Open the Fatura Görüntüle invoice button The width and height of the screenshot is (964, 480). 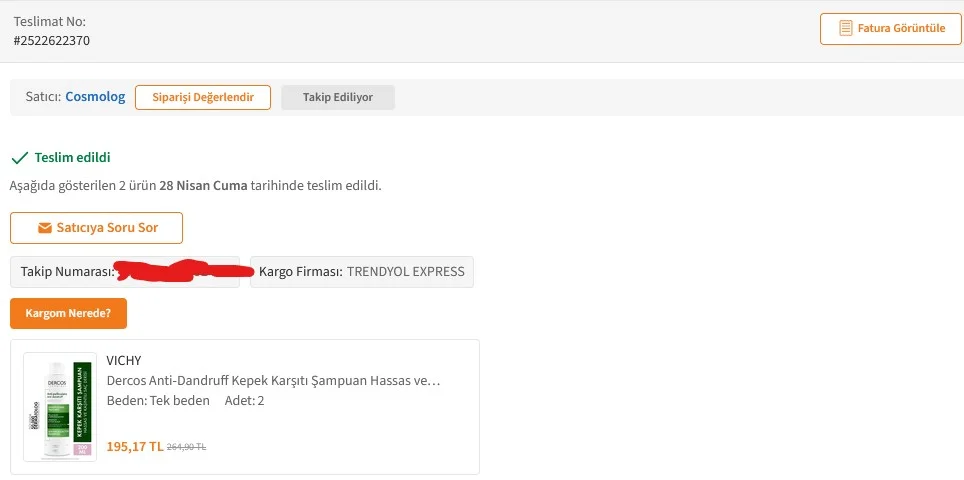[x=891, y=28]
